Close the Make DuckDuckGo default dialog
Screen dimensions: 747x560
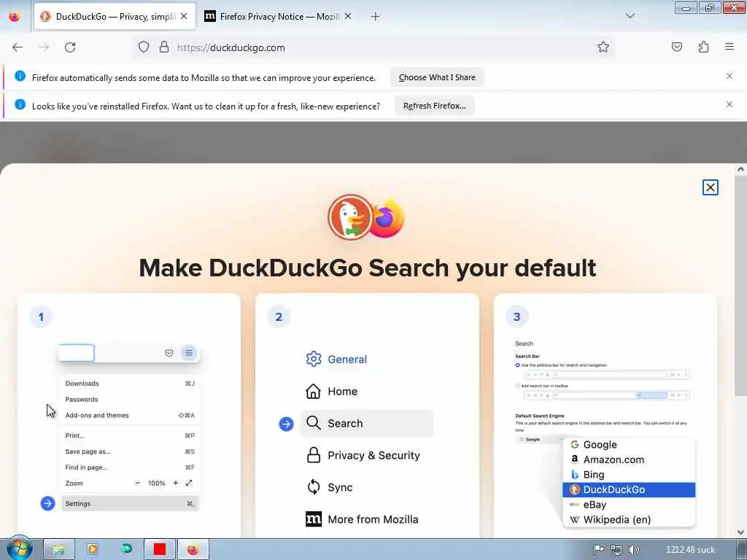[x=711, y=187]
